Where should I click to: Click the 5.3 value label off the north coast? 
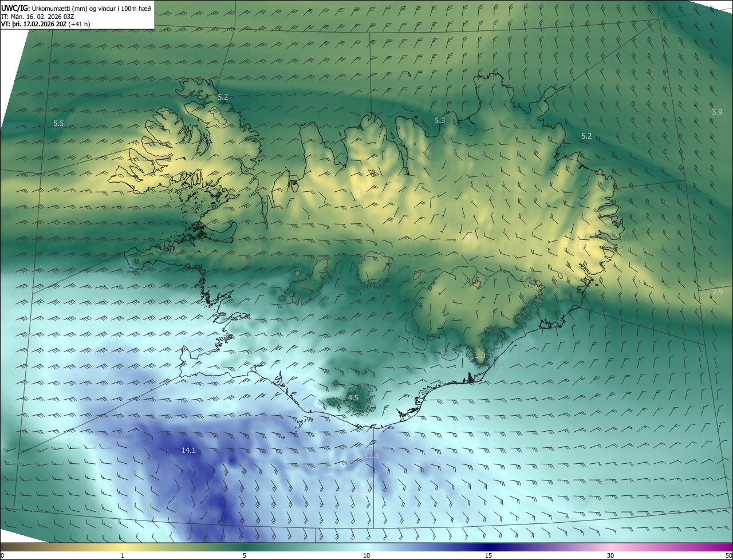point(440,120)
